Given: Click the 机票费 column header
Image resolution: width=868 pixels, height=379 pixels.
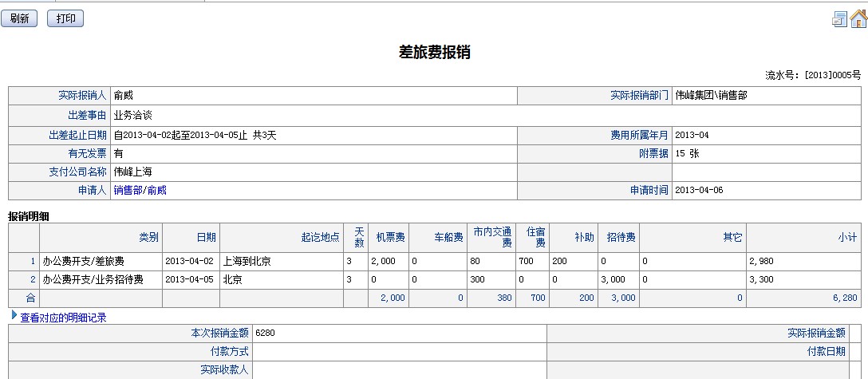Looking at the screenshot, I should pyautogui.click(x=391, y=237).
